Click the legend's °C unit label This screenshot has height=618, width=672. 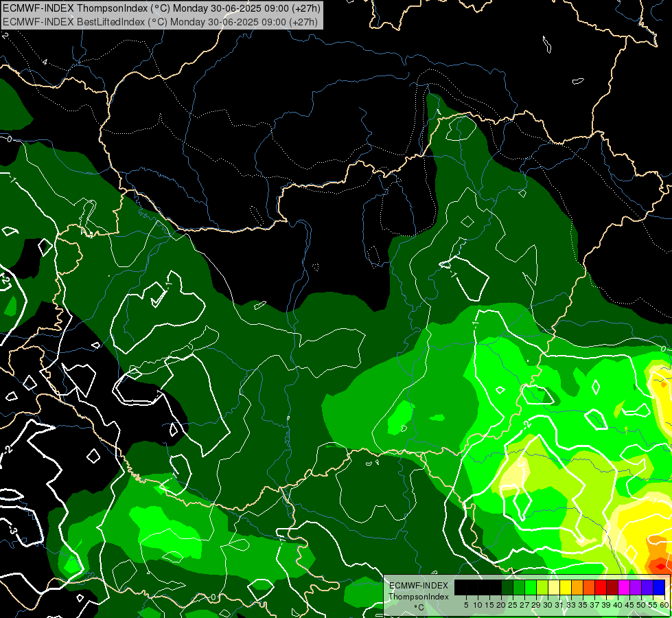point(419,607)
